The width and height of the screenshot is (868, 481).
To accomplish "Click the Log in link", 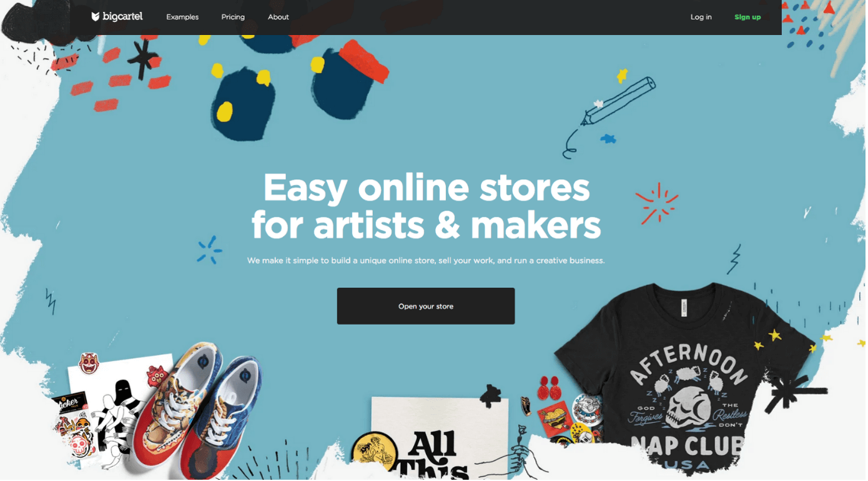I will pyautogui.click(x=701, y=17).
